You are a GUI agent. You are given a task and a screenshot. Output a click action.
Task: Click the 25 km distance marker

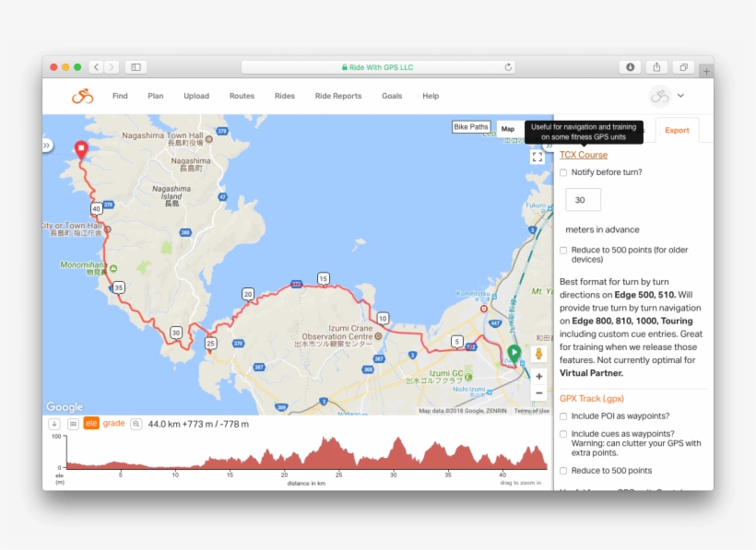pyautogui.click(x=210, y=344)
